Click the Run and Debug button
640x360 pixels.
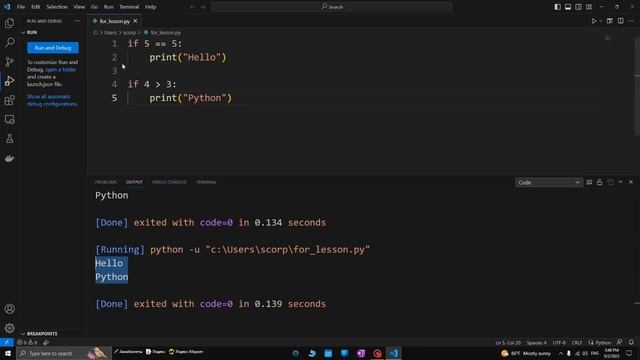point(53,48)
